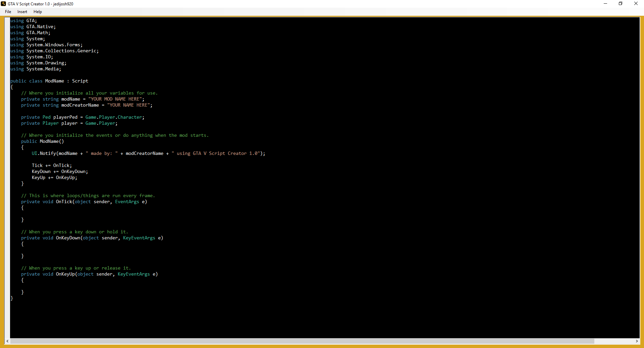Click ModName in the class declaration
This screenshot has width=644, height=348.
pos(54,81)
